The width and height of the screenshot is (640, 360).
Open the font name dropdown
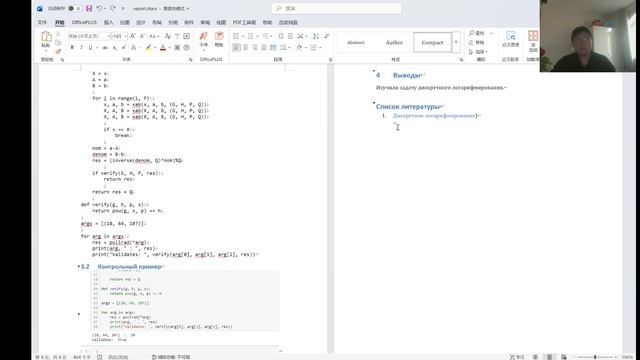click(109, 36)
